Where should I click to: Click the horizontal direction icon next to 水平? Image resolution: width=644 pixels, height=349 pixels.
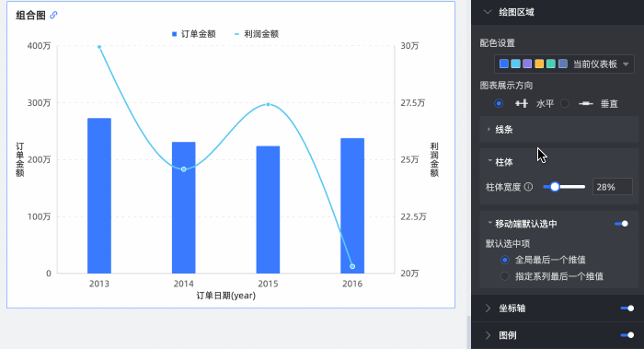tap(522, 103)
